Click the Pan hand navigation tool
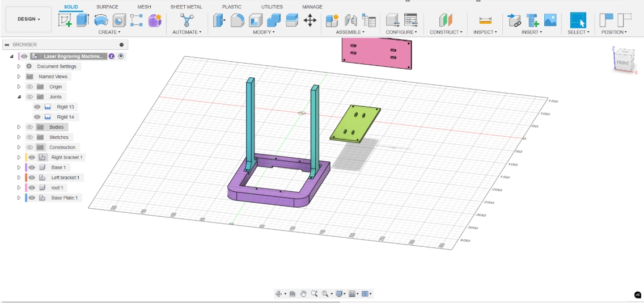Image resolution: width=644 pixels, height=303 pixels. point(303,293)
